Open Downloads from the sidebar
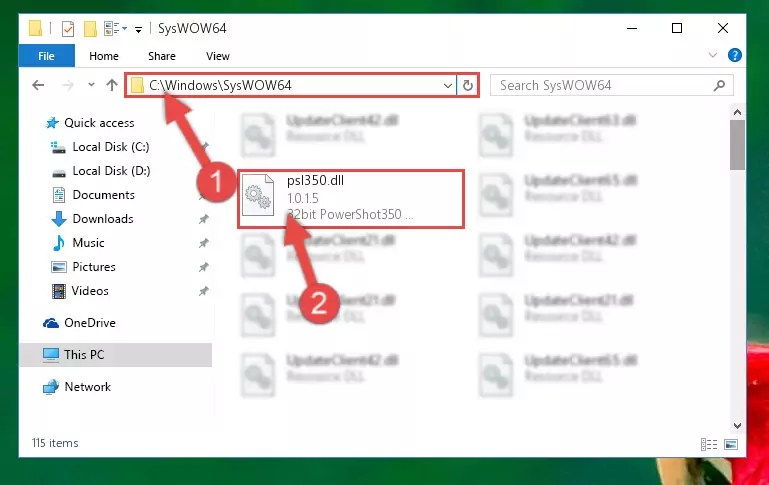Screen dimensions: 769x485 (x=103, y=219)
